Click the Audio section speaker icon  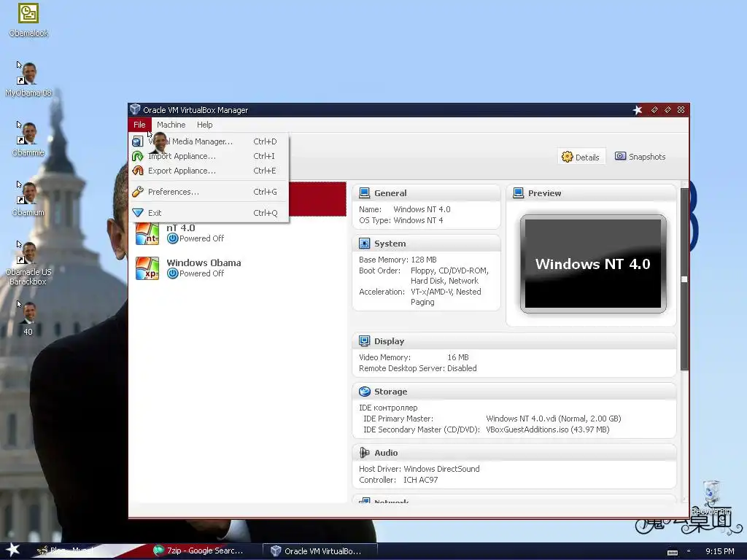point(365,452)
